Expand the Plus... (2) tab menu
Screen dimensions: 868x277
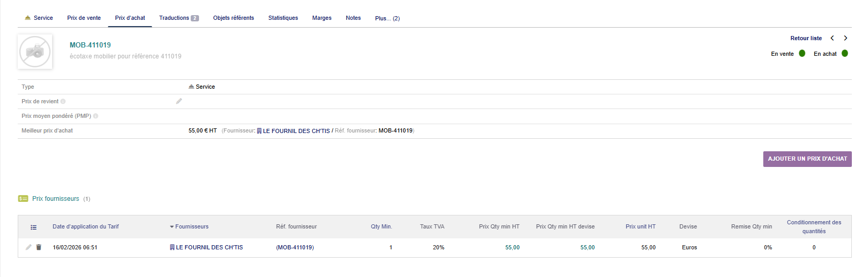387,18
